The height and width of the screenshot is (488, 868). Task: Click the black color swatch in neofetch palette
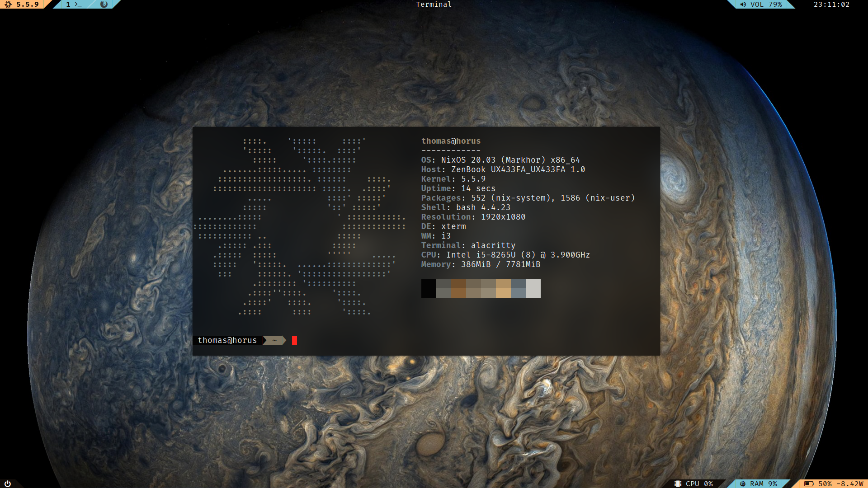coord(429,288)
